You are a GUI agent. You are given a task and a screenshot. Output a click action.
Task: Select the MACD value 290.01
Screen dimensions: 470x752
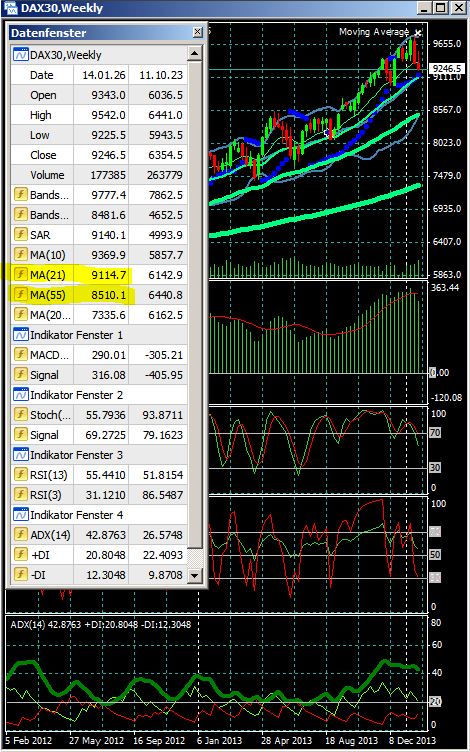pyautogui.click(x=110, y=355)
